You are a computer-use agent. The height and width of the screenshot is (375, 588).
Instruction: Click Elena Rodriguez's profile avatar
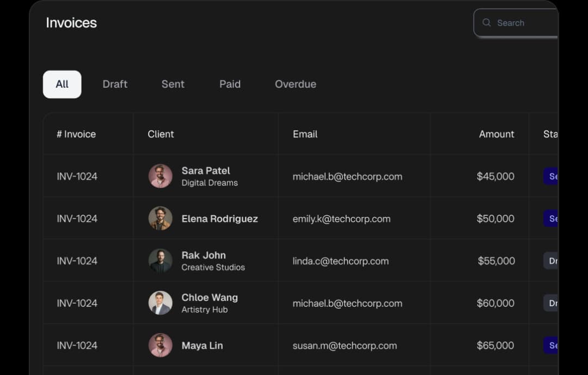[161, 218]
